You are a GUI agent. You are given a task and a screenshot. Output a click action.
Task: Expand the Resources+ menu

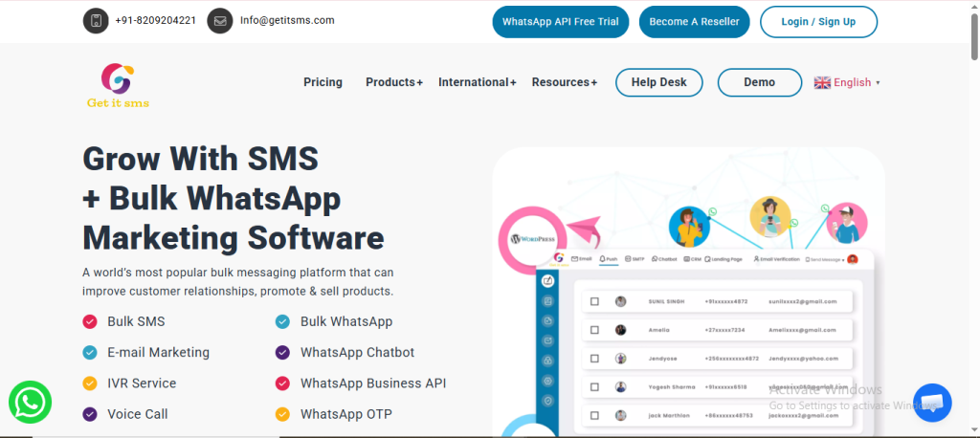pyautogui.click(x=564, y=82)
